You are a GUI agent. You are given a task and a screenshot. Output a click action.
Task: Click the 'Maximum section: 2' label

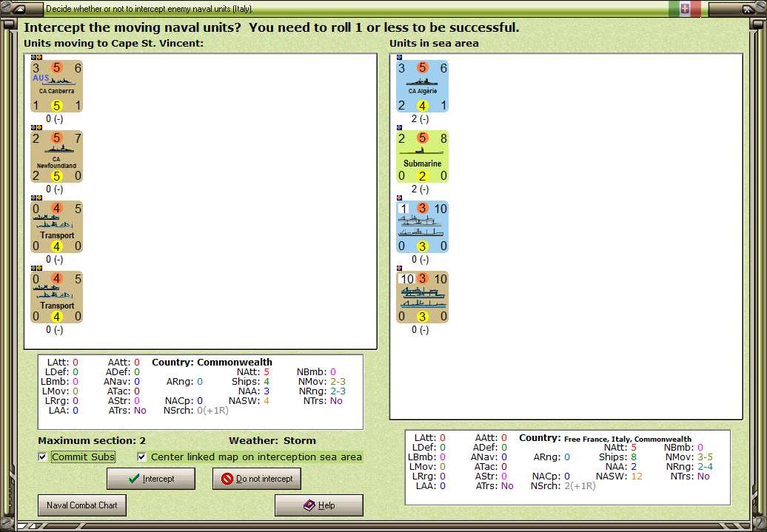point(92,440)
